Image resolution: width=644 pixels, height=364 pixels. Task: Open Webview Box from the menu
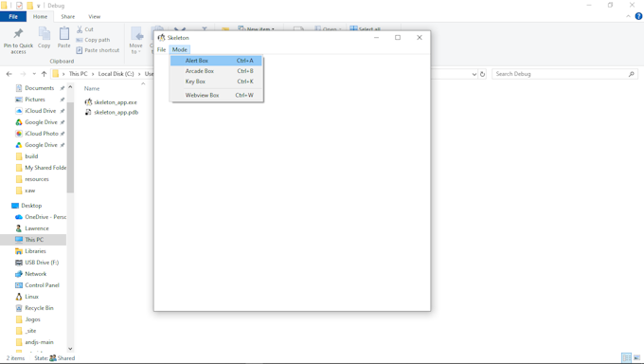216,95
